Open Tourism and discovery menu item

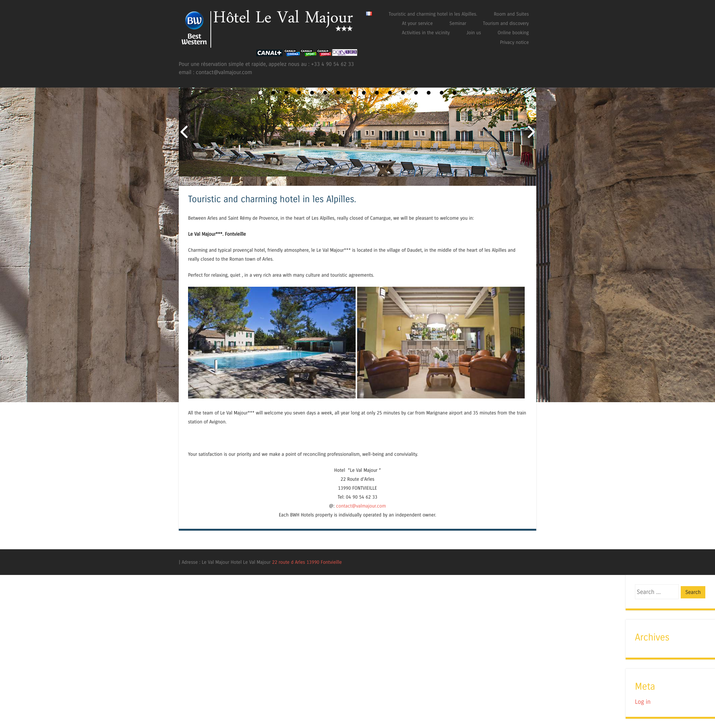[505, 23]
